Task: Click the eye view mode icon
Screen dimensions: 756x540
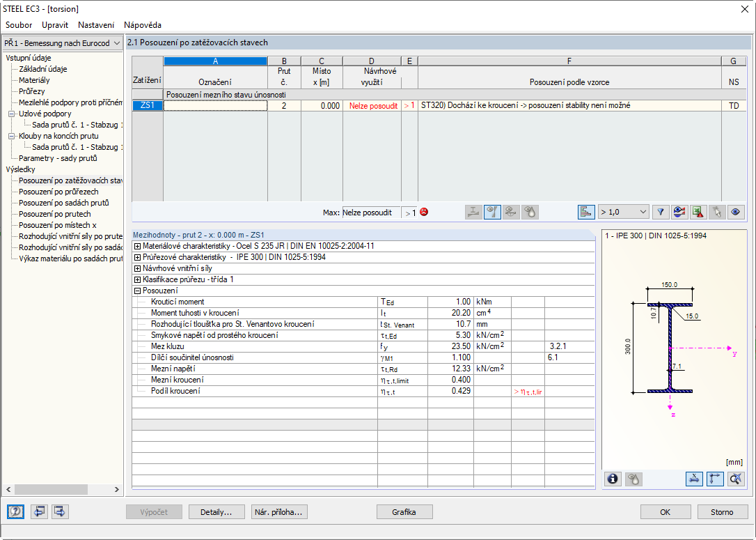Action: coord(735,212)
